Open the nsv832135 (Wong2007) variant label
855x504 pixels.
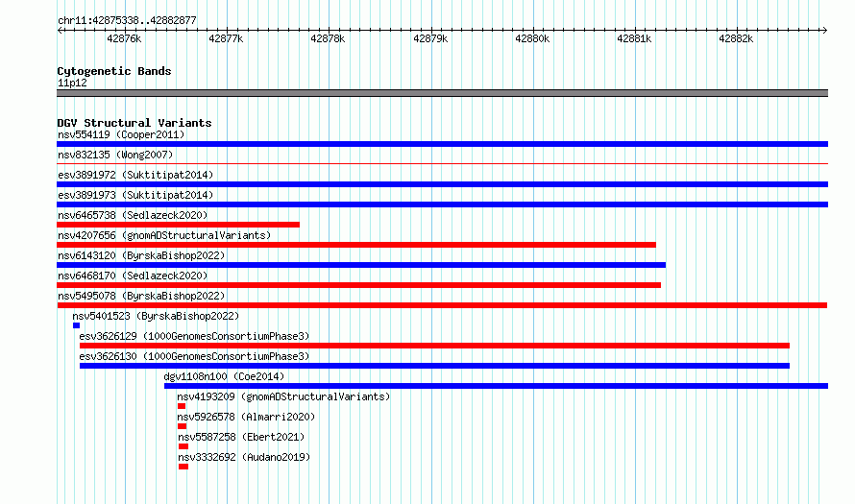click(115, 155)
